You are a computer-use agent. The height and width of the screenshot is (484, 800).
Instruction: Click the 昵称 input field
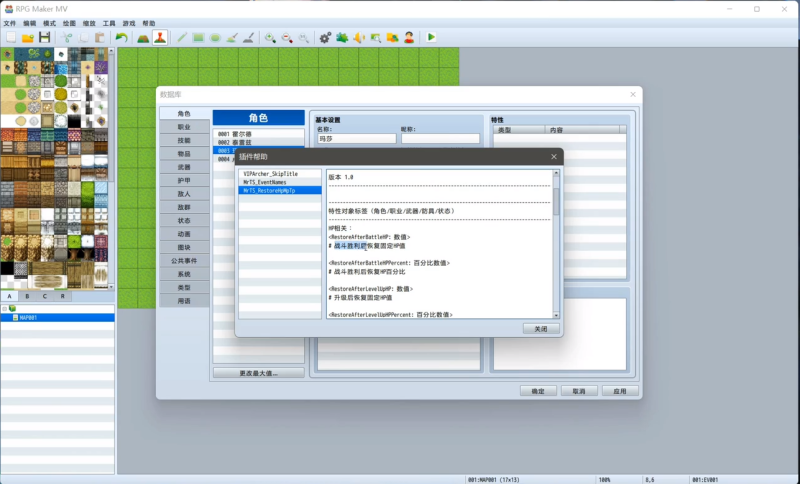point(440,139)
